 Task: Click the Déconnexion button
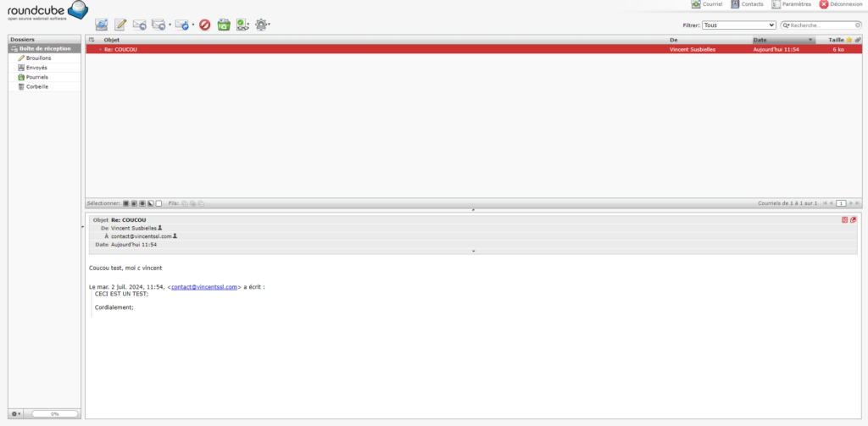coord(841,5)
